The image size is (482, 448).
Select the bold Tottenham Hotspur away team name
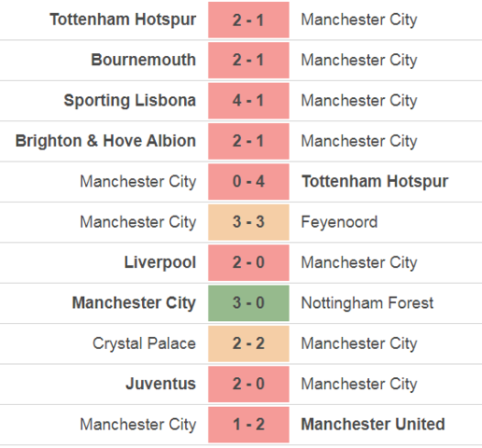click(375, 182)
